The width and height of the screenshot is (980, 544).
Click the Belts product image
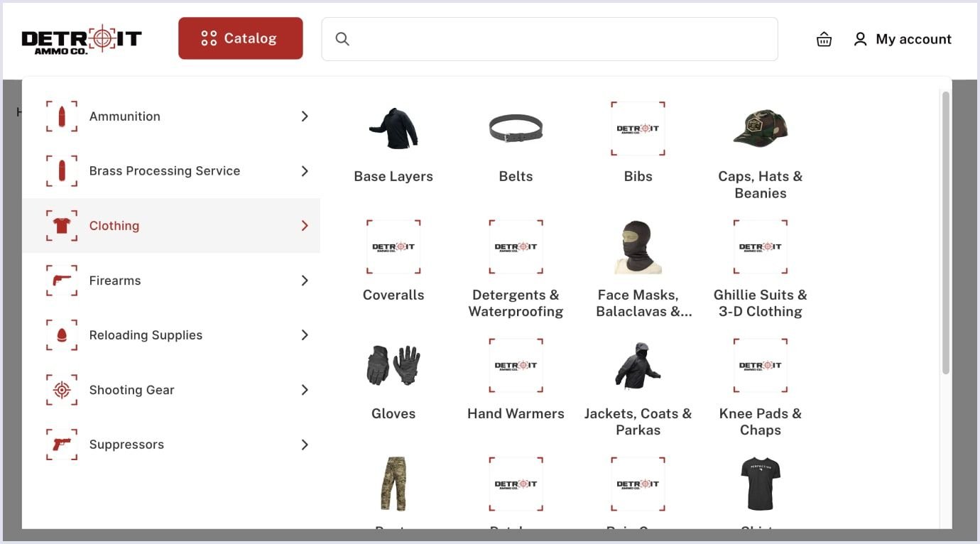click(x=516, y=129)
